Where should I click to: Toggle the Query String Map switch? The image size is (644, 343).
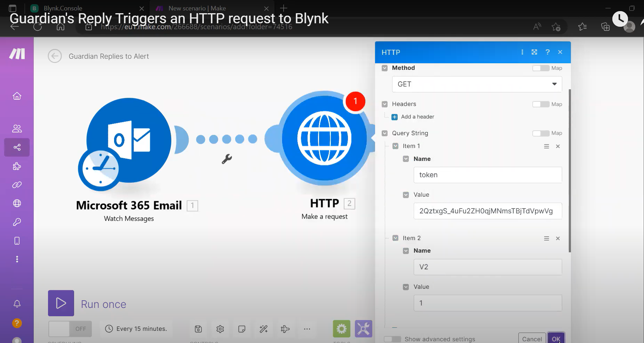[541, 133]
